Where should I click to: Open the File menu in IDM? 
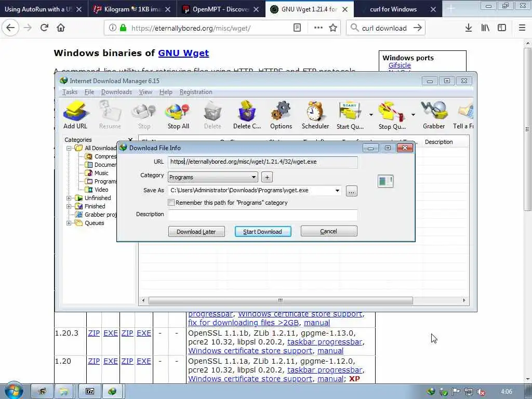(89, 92)
